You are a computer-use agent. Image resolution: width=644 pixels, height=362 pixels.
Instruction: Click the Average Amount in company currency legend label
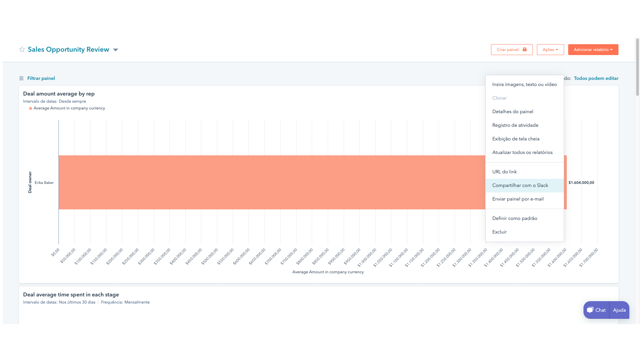(69, 108)
